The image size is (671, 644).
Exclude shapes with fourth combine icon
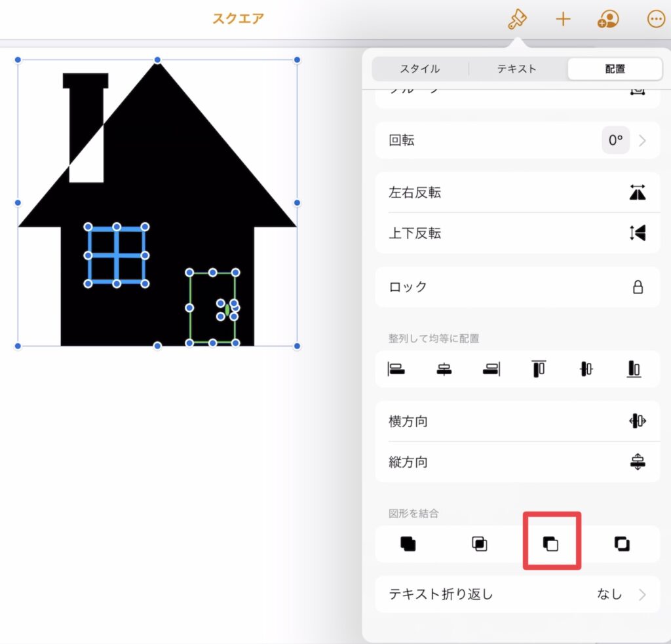pos(622,544)
